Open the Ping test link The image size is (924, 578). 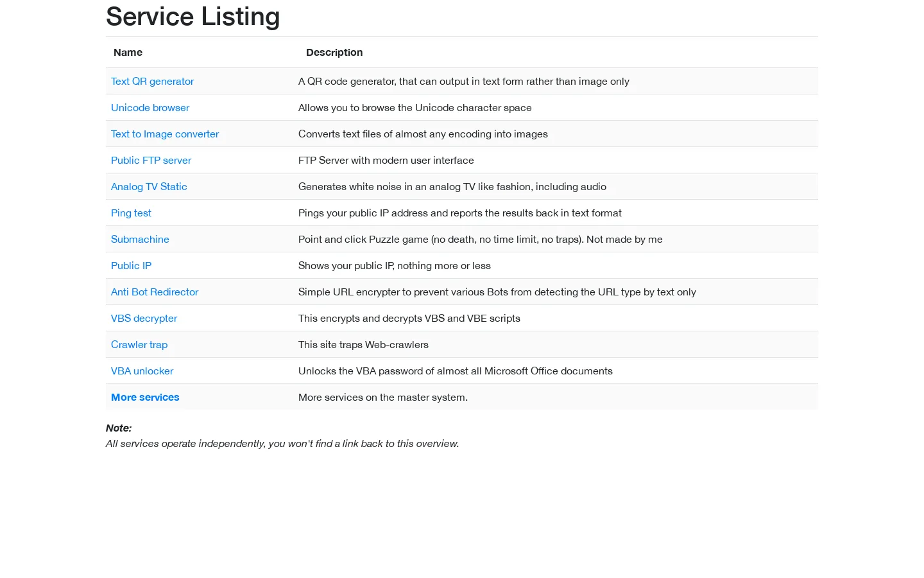coord(131,213)
